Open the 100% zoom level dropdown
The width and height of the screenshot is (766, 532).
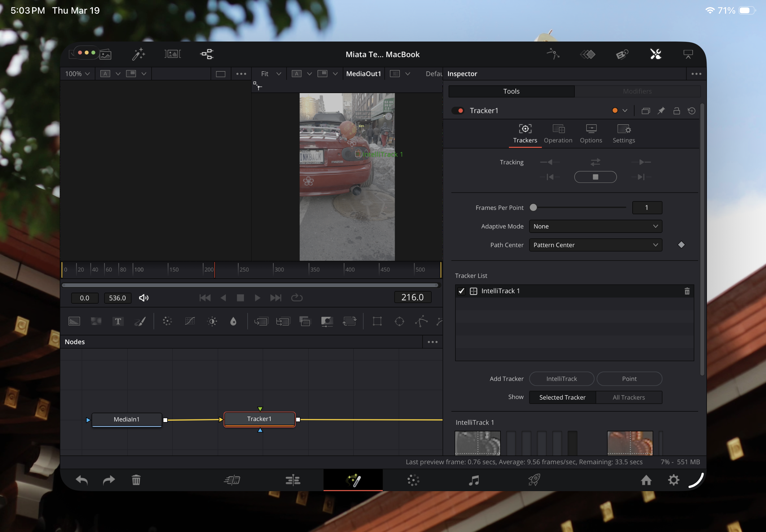[x=77, y=73]
